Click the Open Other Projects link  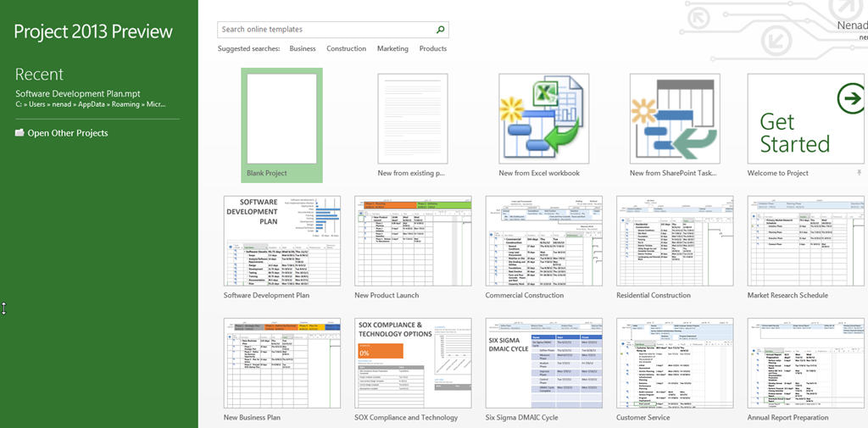[x=67, y=133]
